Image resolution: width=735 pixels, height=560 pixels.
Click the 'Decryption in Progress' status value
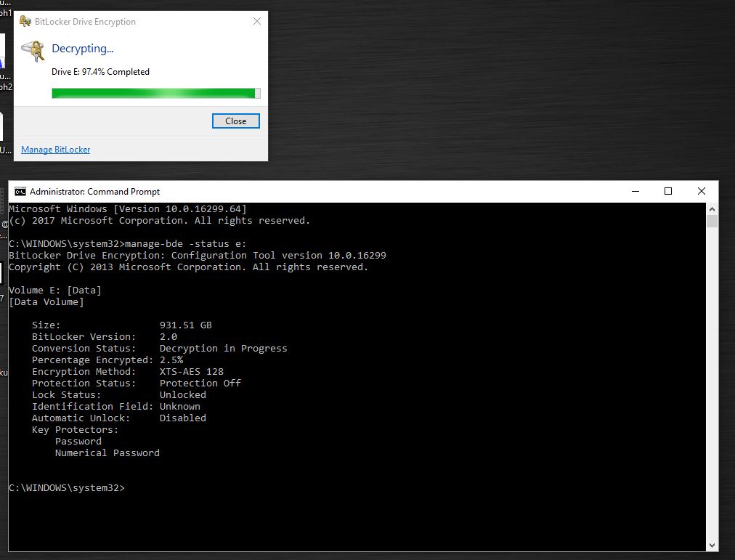point(223,348)
